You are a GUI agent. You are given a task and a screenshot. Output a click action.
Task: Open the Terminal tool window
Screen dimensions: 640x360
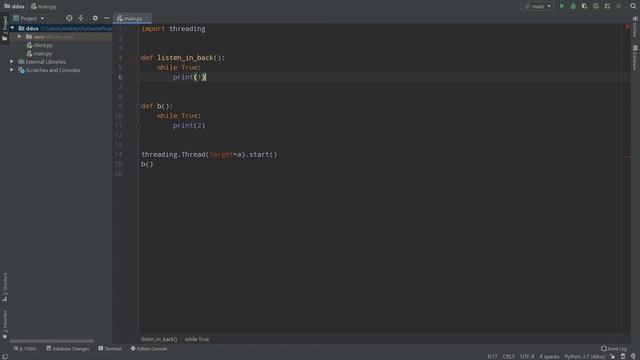coord(110,349)
